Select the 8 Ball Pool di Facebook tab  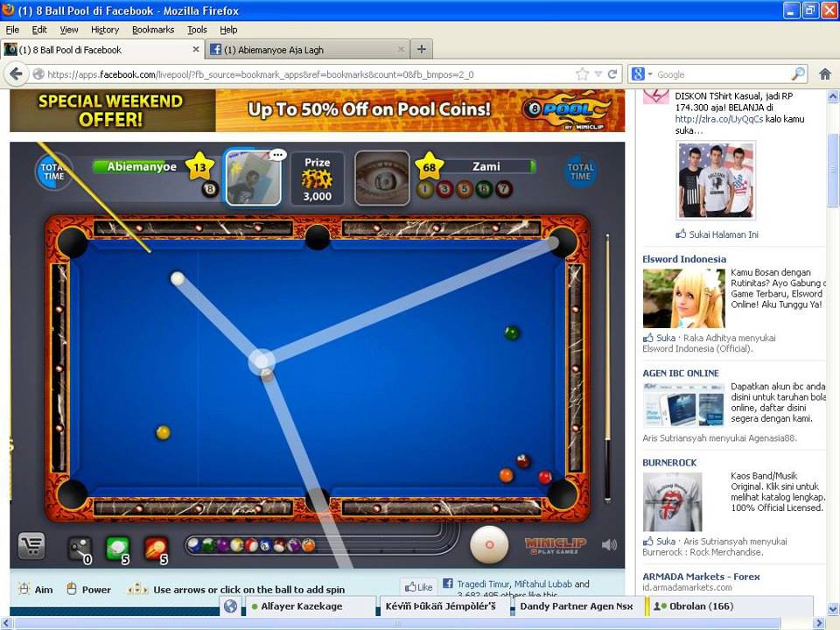click(x=101, y=49)
